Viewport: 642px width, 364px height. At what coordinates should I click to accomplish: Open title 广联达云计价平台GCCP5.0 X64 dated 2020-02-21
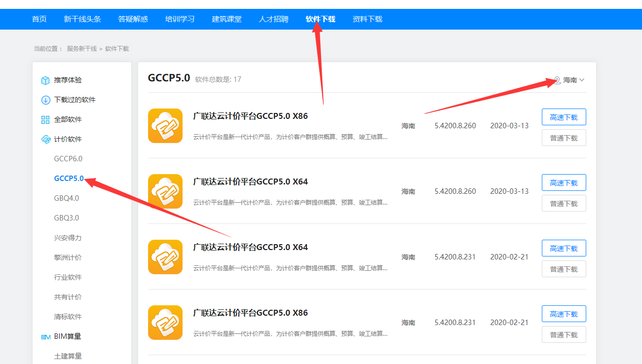(x=251, y=248)
